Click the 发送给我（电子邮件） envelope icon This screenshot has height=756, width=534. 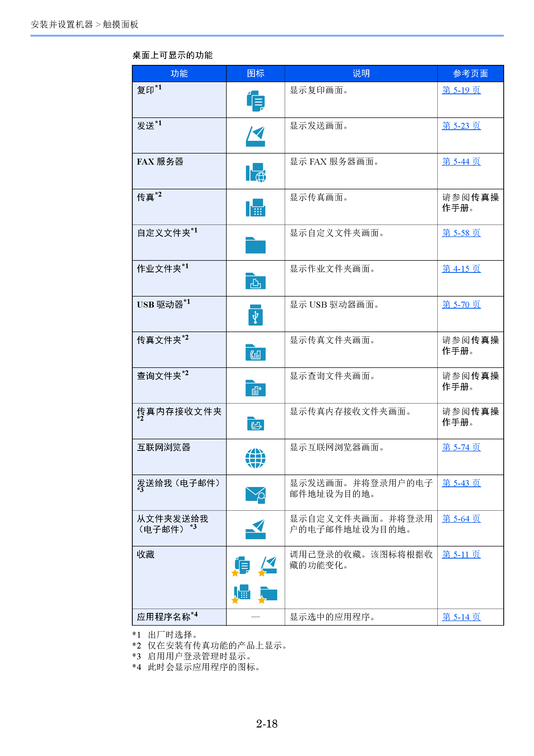point(256,495)
